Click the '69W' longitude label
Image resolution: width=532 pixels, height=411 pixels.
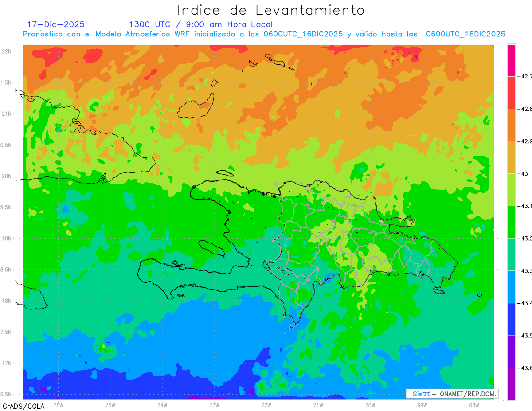point(422,404)
